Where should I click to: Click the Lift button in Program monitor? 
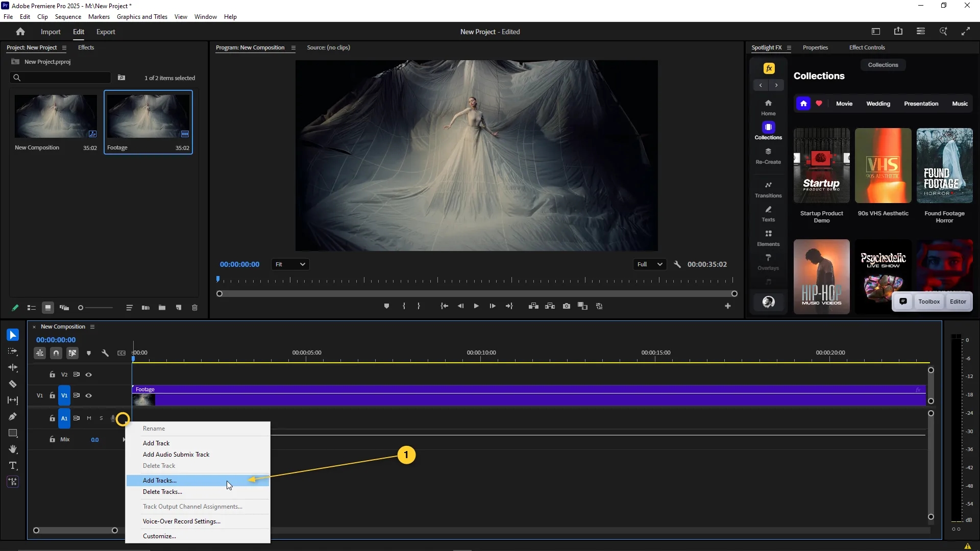[533, 306]
